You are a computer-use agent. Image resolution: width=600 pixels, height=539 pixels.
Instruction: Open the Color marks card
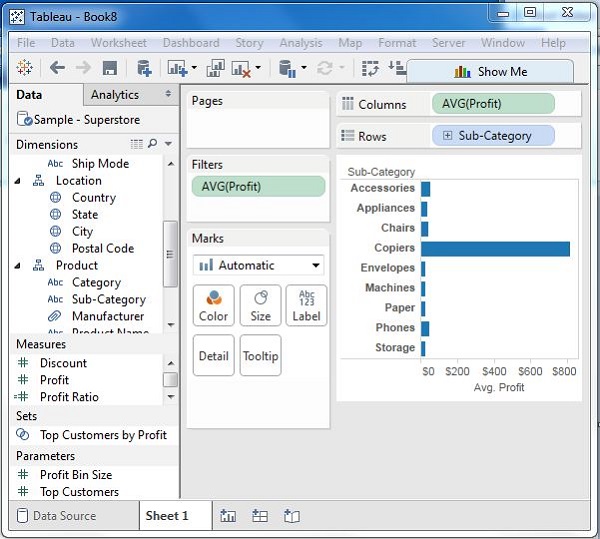click(213, 305)
